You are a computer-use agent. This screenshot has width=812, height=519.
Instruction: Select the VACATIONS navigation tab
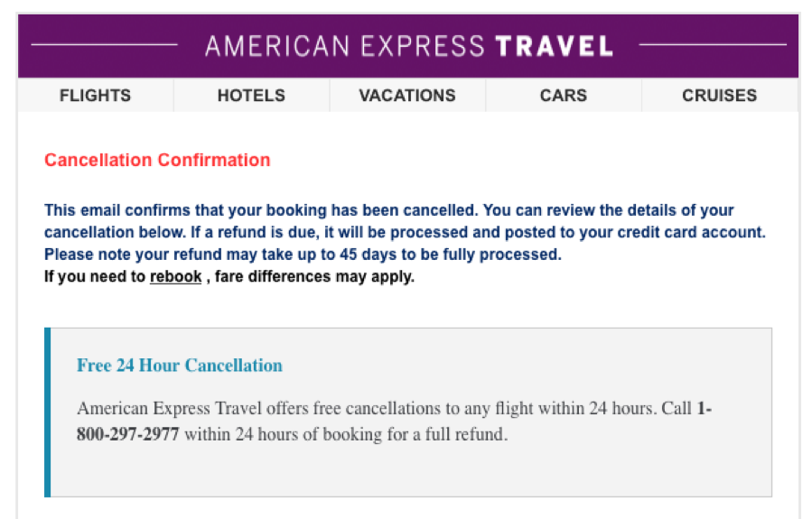[x=407, y=96]
